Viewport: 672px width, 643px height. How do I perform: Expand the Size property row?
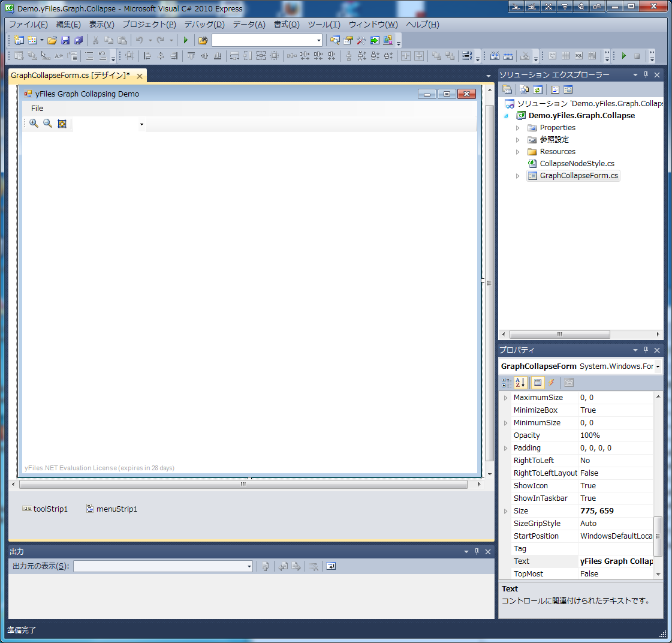click(x=506, y=511)
